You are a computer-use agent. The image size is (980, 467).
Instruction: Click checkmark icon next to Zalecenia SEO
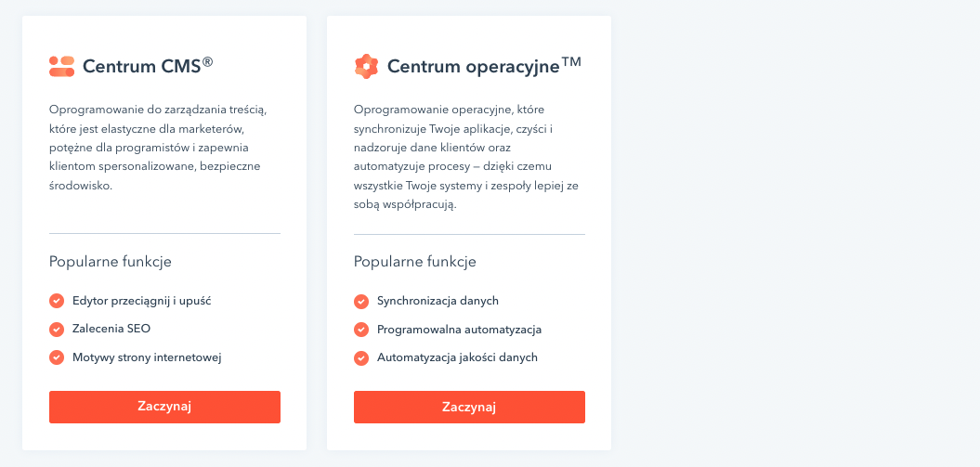57,329
